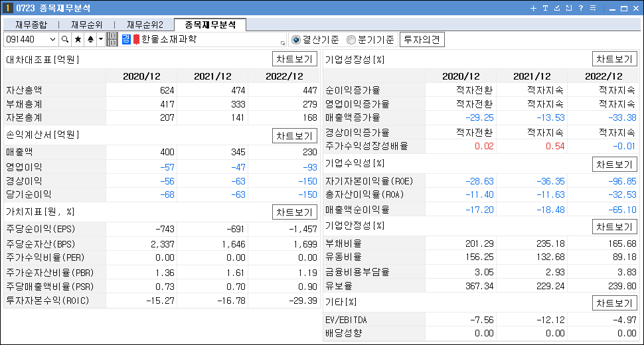This screenshot has height=345, width=644.
Task: Click 2022/12 header in 기업성장성 table
Action: [x=604, y=76]
